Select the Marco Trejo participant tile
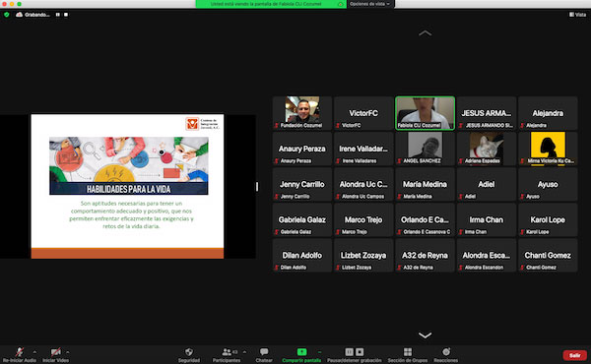This screenshot has height=364, width=591. click(363, 219)
